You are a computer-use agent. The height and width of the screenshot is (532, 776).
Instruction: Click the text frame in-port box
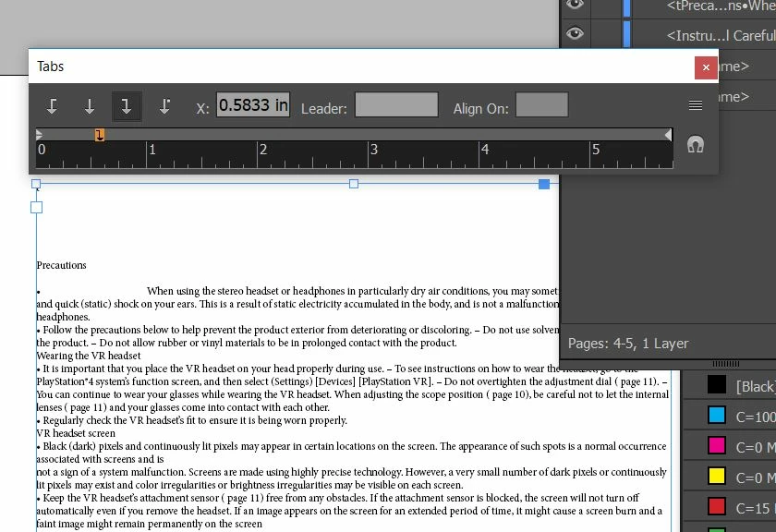click(36, 208)
